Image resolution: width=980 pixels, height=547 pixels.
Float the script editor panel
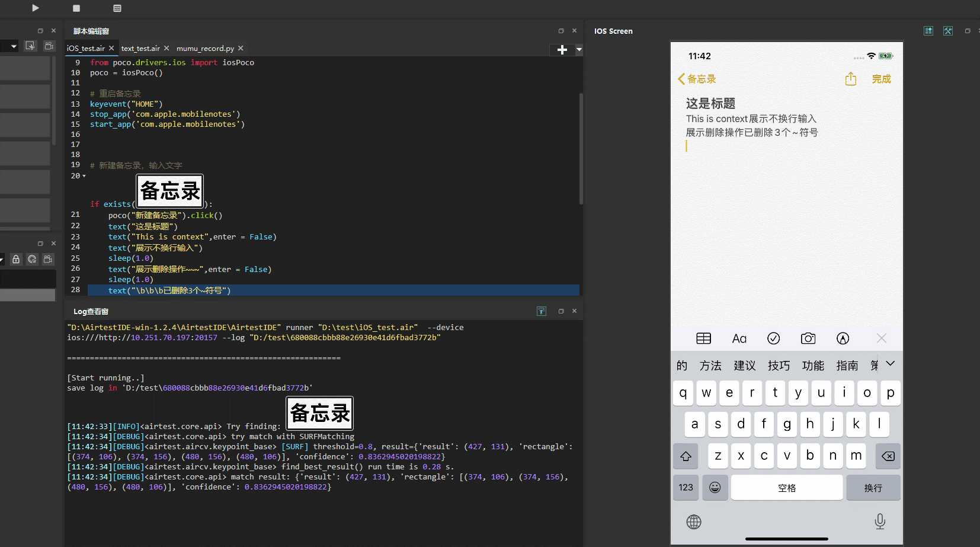pyautogui.click(x=561, y=31)
